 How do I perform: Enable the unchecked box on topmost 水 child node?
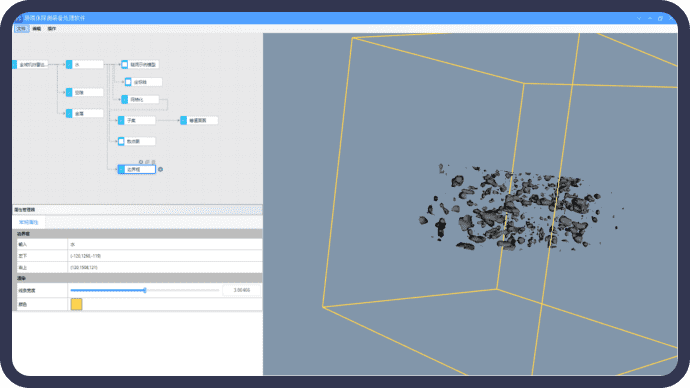click(x=125, y=65)
